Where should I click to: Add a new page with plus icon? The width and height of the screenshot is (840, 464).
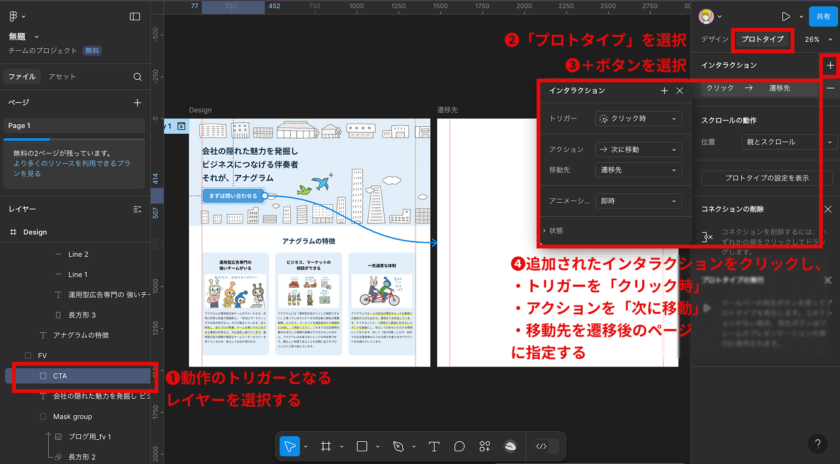pyautogui.click(x=137, y=102)
